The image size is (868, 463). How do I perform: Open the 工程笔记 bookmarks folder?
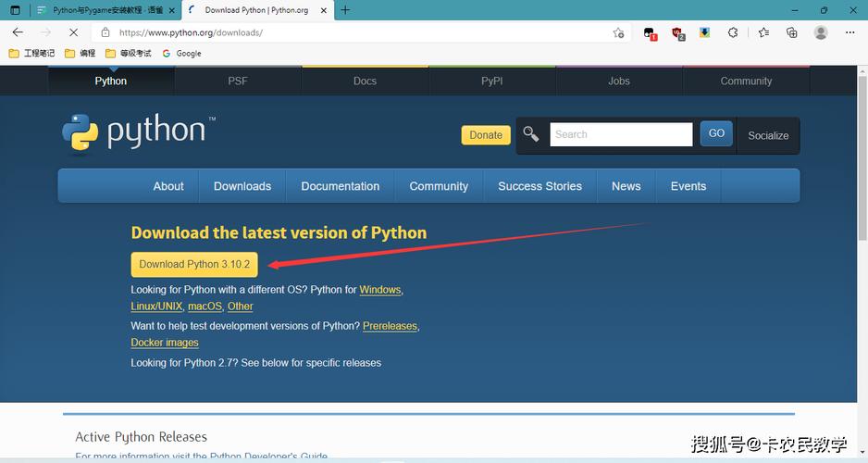point(31,53)
